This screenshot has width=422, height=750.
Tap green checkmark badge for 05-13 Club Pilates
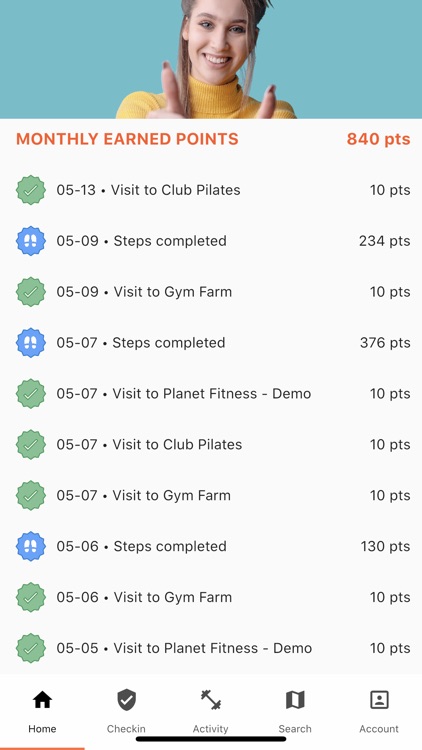coord(31,190)
